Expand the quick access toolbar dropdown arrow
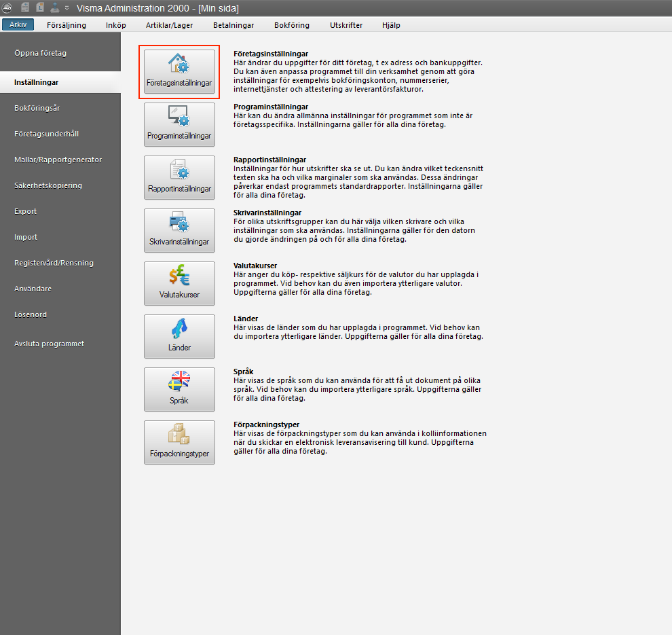This screenshot has width=672, height=635. point(67,7)
